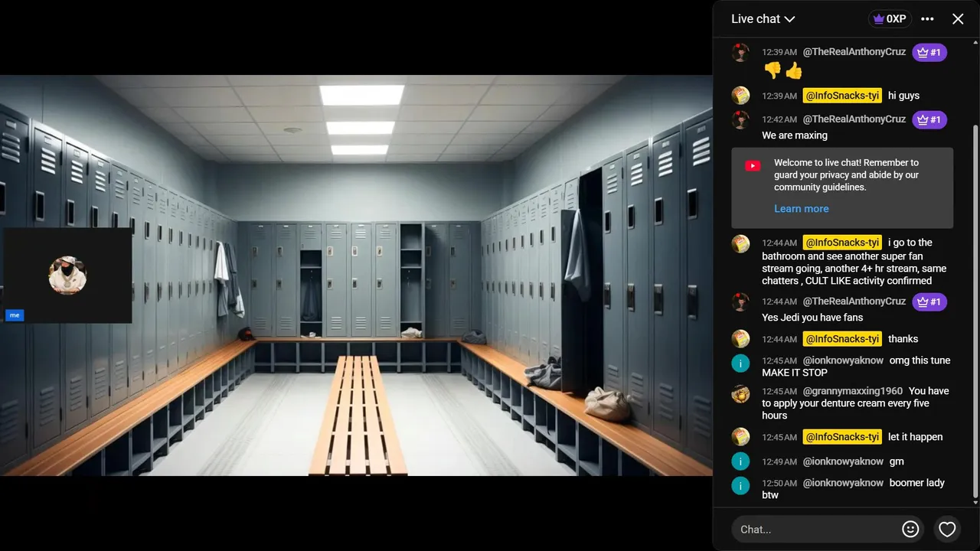Click the locker room video stream
Viewport: 980px width, 551px height.
click(356, 275)
